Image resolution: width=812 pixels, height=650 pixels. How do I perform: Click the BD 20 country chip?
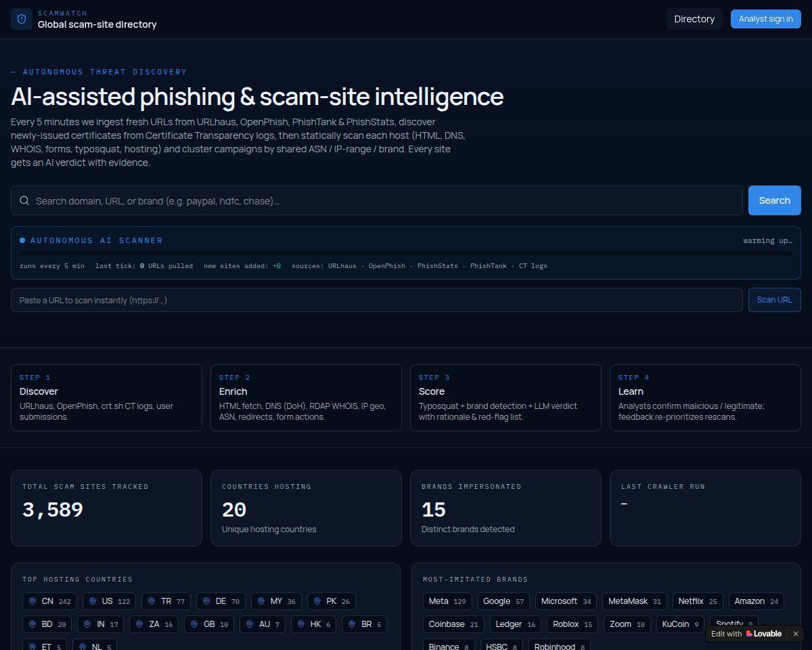tap(47, 624)
